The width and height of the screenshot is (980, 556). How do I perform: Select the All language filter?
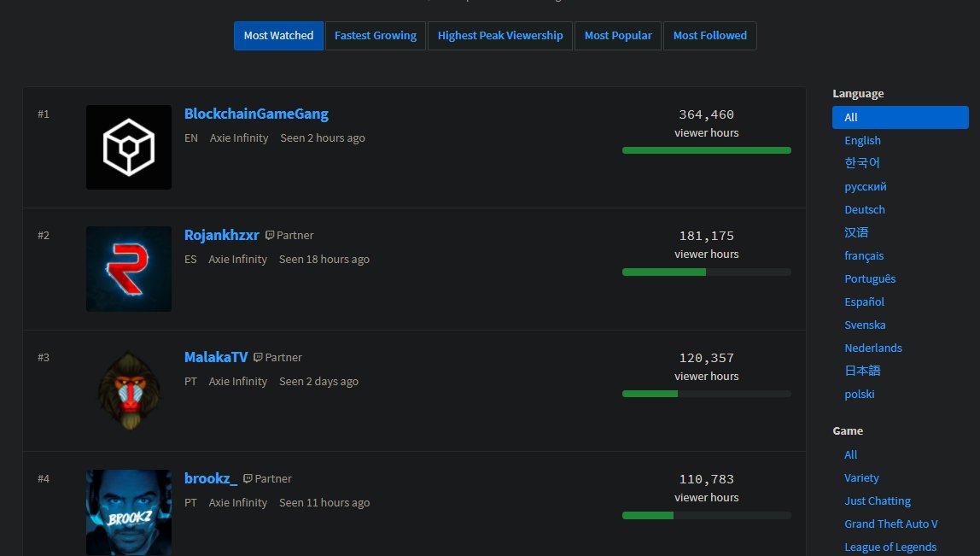click(900, 118)
